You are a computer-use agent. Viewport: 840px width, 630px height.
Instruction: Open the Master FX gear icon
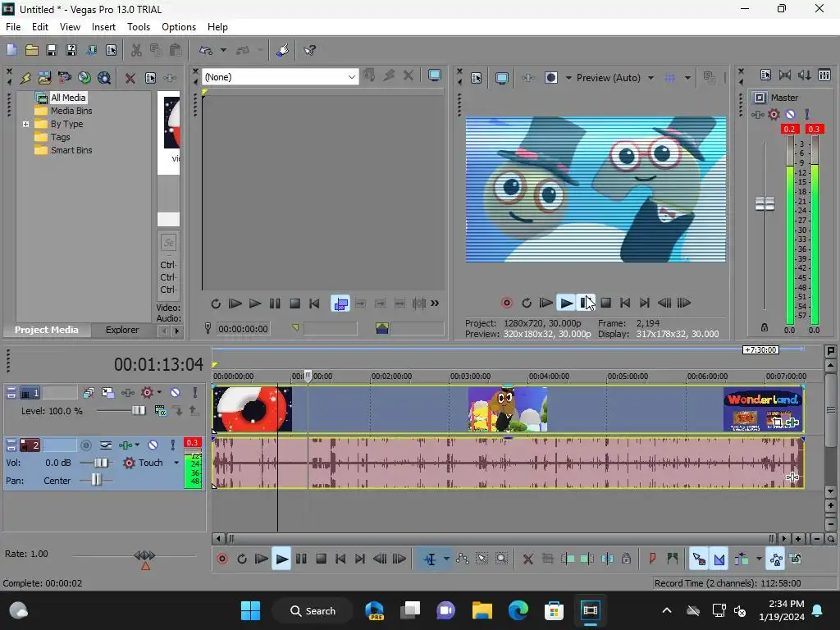[x=774, y=114]
